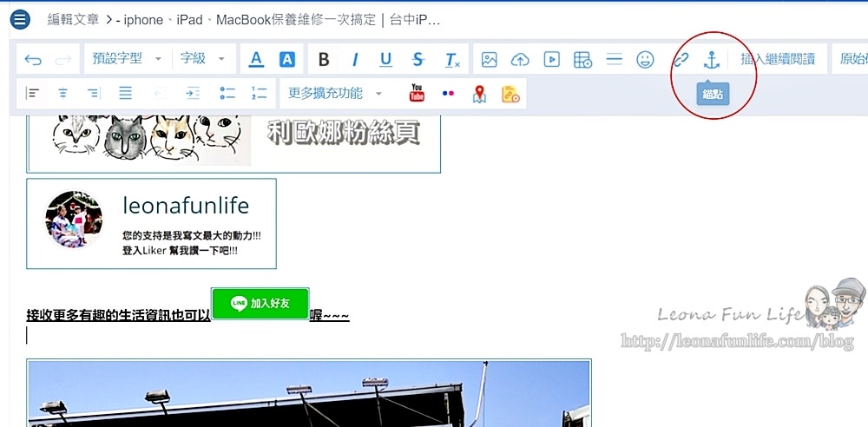Choose the text color (underlined A)
868x427 pixels.
(x=256, y=60)
